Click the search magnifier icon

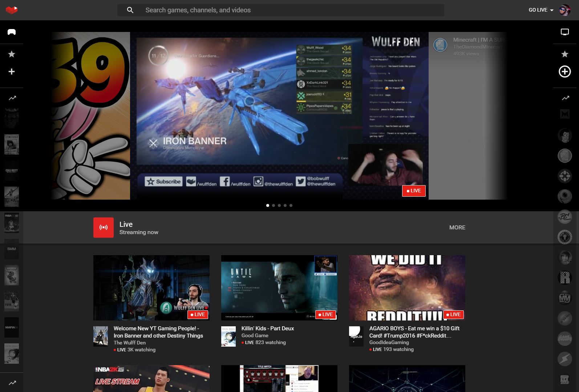[x=130, y=10]
